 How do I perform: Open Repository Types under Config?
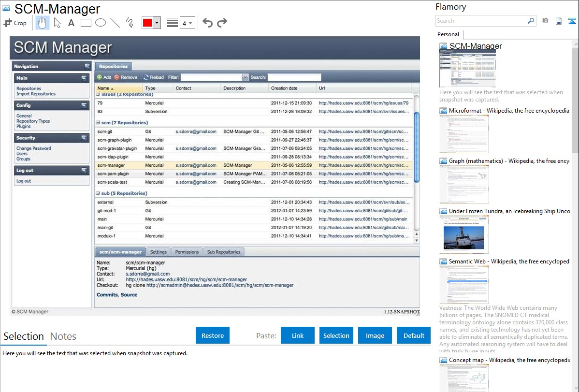pos(33,121)
